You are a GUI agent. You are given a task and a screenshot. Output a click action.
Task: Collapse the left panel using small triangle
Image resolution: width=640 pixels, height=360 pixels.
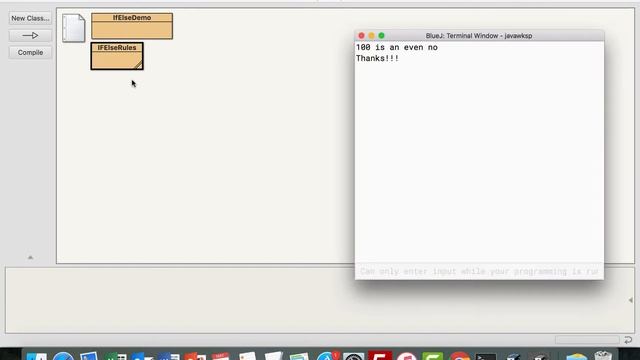(x=30, y=258)
